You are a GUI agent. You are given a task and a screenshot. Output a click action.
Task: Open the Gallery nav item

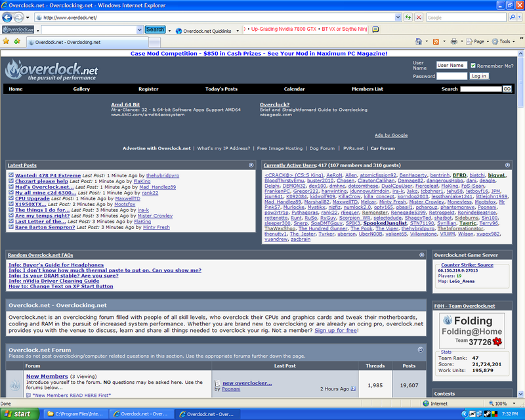(81, 89)
